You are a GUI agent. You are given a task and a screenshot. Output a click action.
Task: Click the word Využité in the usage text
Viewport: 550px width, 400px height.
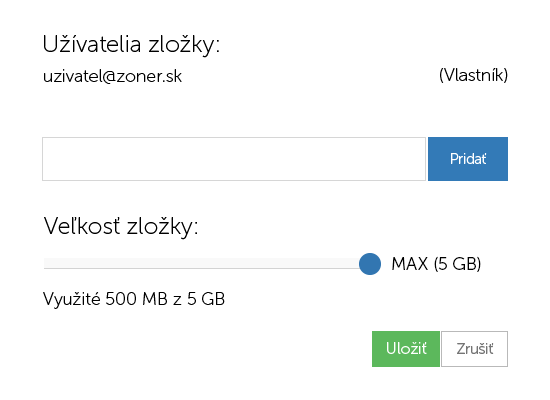(72, 299)
